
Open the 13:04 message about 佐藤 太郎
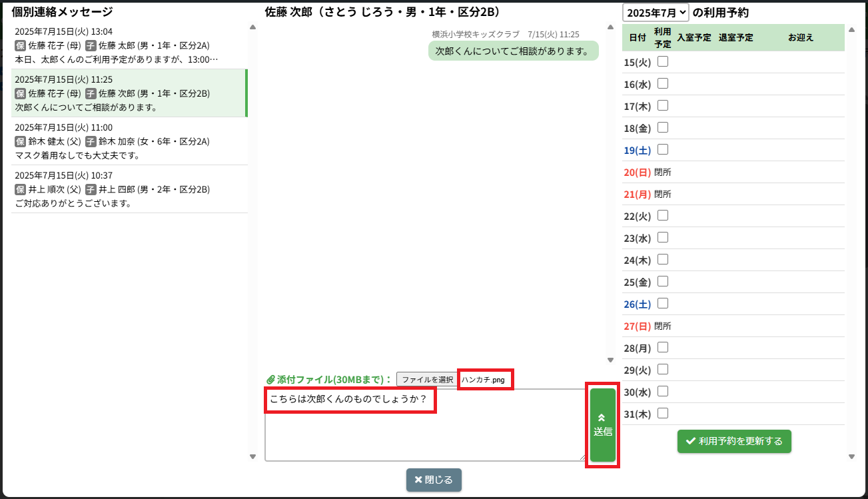(x=129, y=45)
